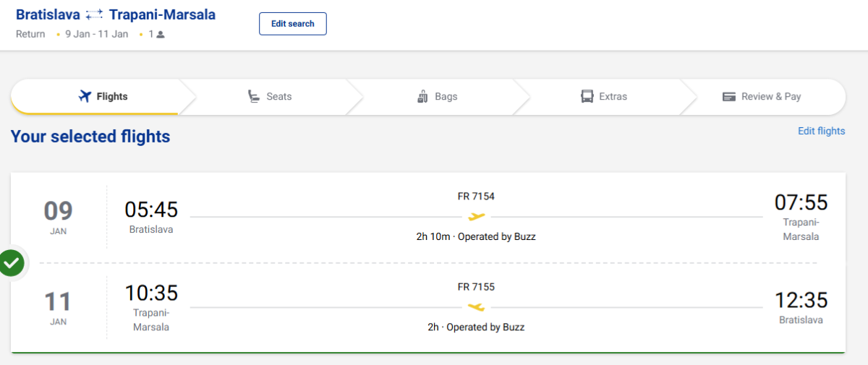
Task: Click the 05:45 Bratislava departure time
Action: [151, 210]
